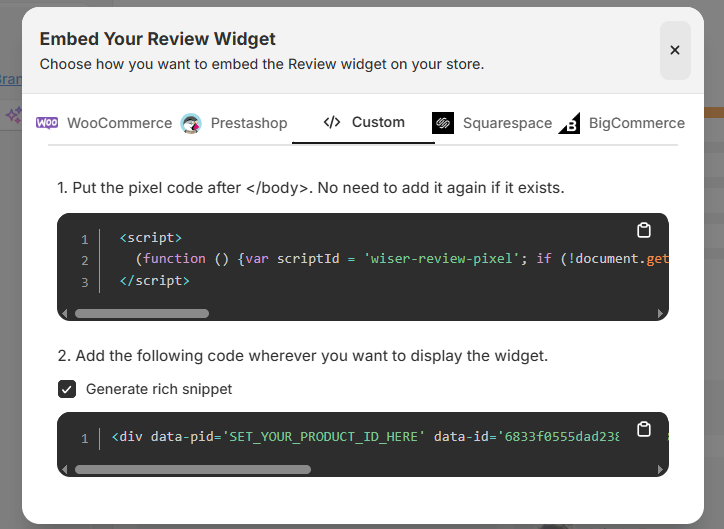Click right scroll arrow of widget code box
The width and height of the screenshot is (724, 529).
click(660, 469)
